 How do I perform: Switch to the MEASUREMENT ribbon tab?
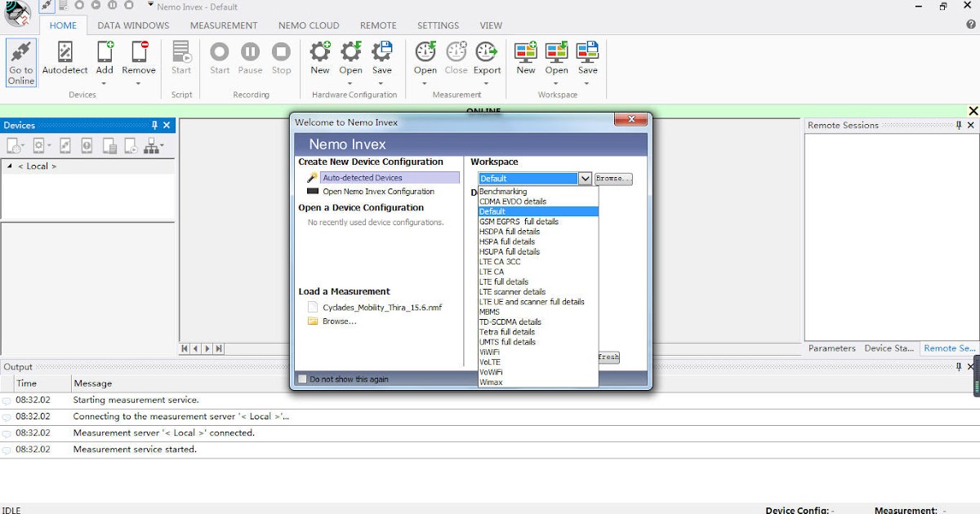point(224,25)
